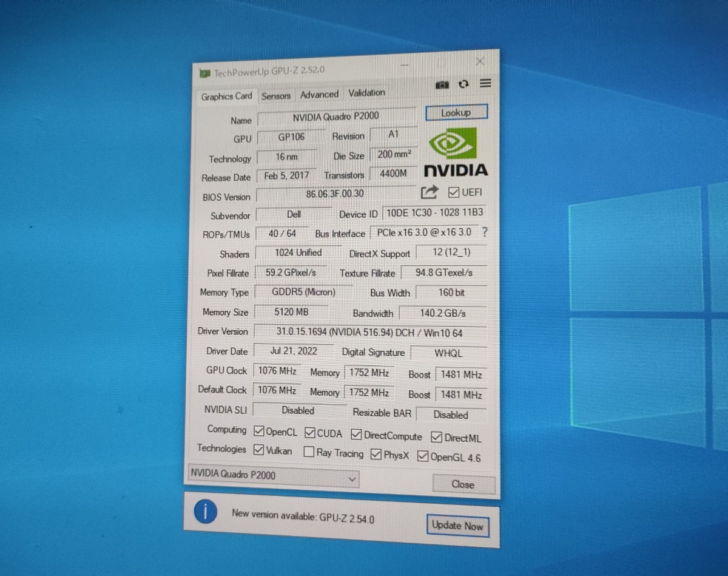This screenshot has width=728, height=576.
Task: Click the blue info icon in update bar
Action: click(x=205, y=513)
